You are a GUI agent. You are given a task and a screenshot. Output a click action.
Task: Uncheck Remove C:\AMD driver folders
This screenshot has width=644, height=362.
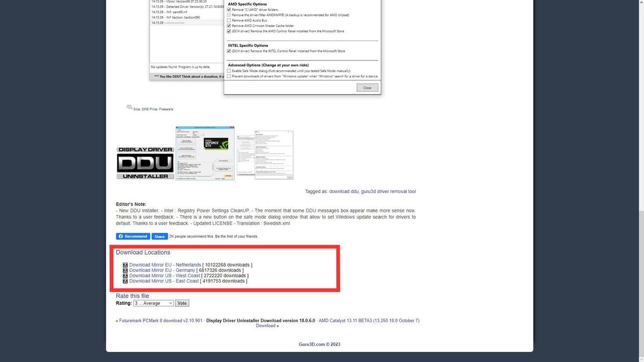[229, 10]
